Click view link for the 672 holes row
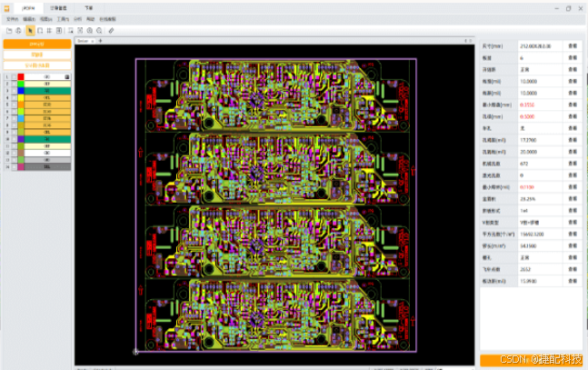The height and width of the screenshot is (370, 588). tap(573, 164)
